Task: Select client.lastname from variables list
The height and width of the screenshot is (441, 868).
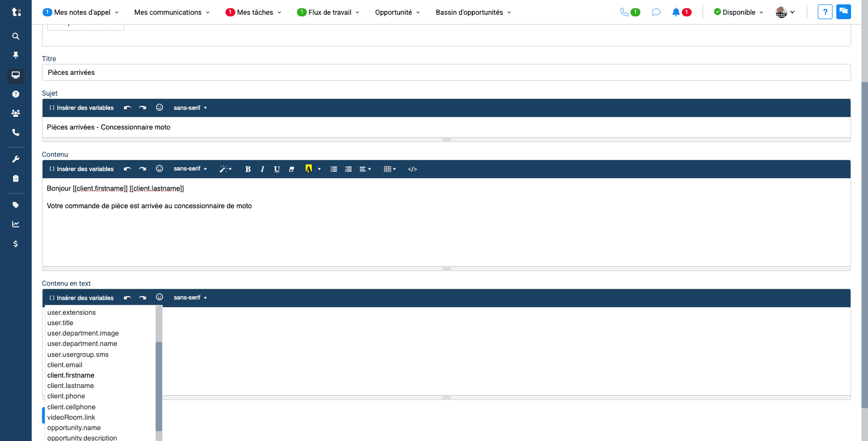Action: point(70,386)
